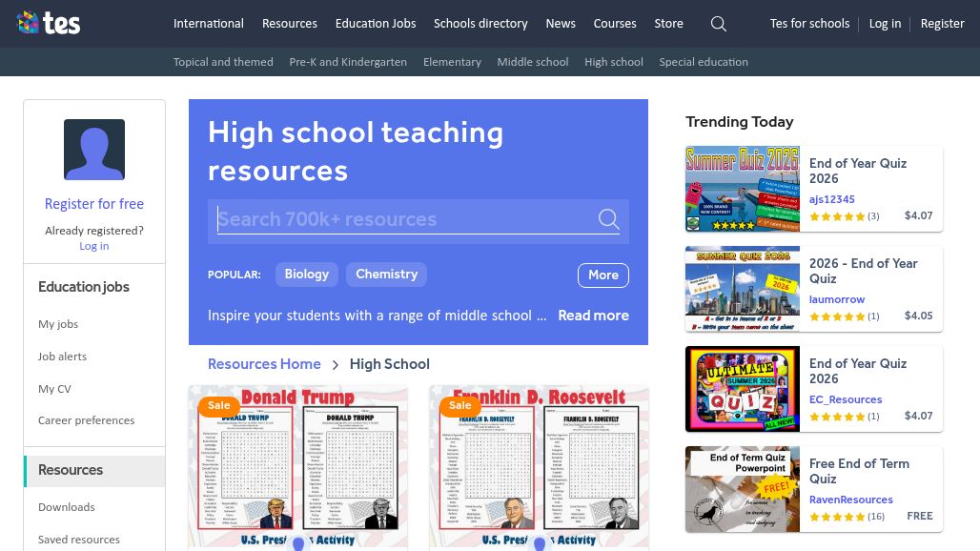Screen dimensions: 980x551
Task: Open author EC_Resources profile
Action: [846, 399]
